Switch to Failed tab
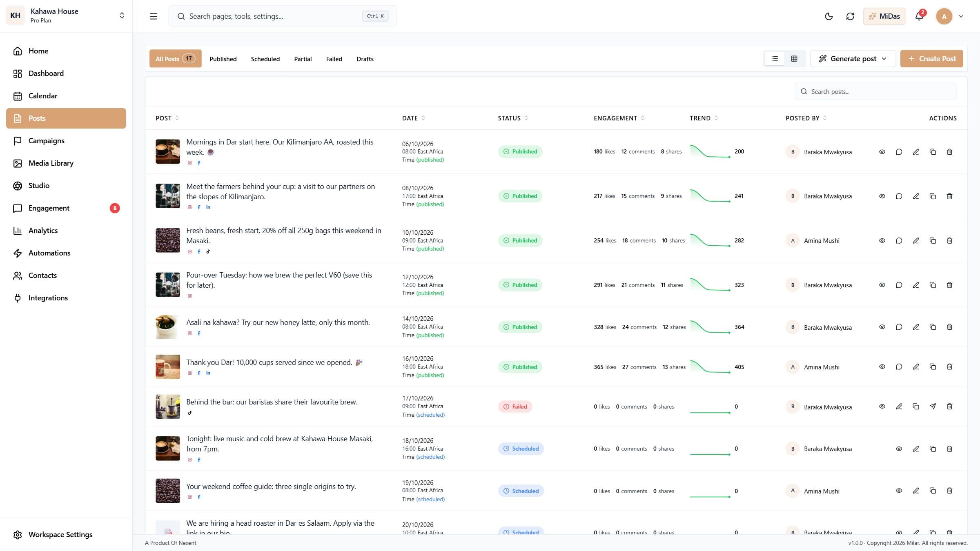Viewport: 980px width, 551px height. coord(334,59)
